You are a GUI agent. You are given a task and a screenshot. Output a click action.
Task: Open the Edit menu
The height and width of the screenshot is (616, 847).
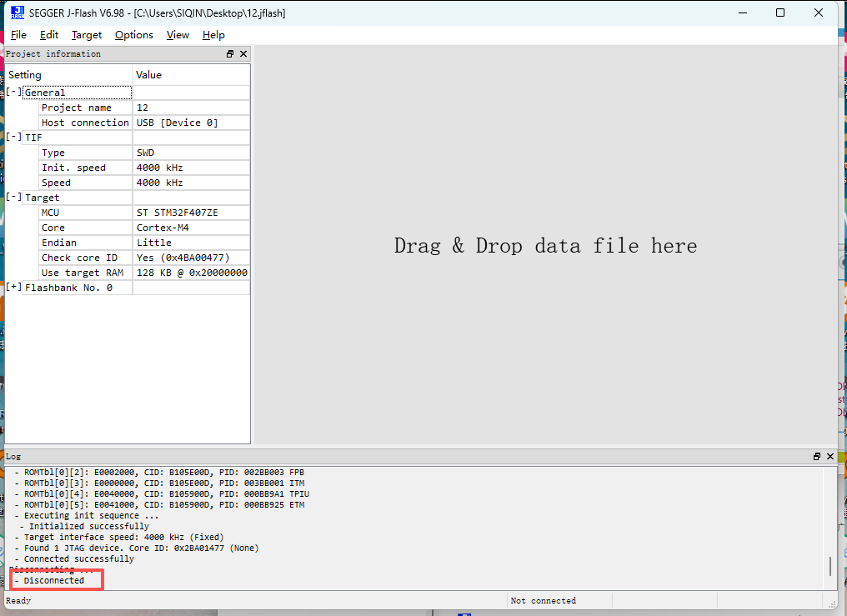tap(48, 35)
